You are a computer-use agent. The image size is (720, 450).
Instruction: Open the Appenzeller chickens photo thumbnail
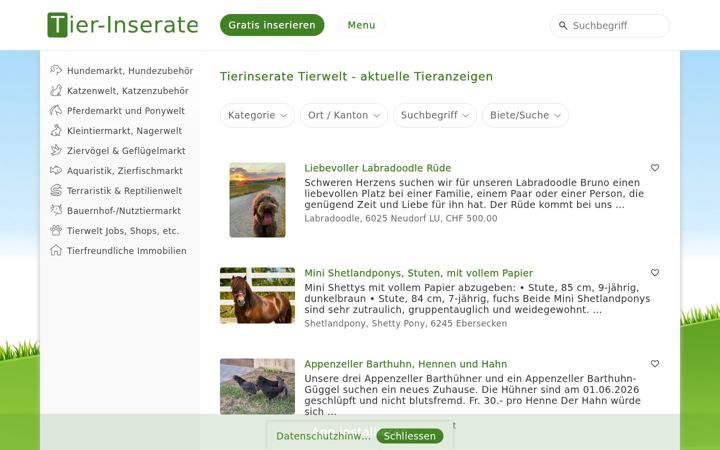[x=257, y=387]
